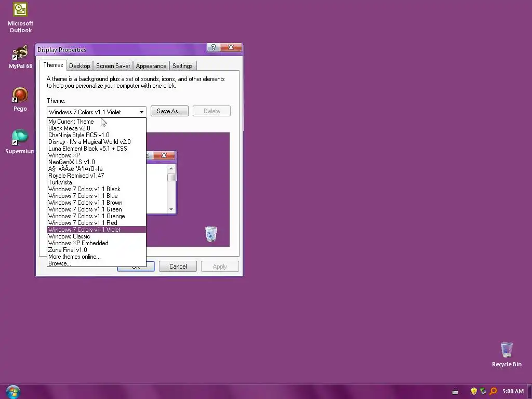Click the Cancel button
The width and height of the screenshot is (532, 399).
click(178, 267)
